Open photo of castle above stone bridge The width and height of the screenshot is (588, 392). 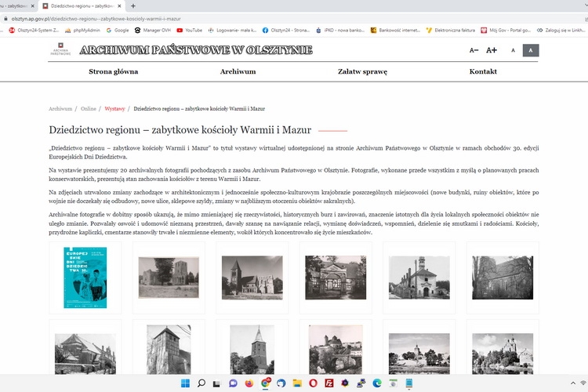(x=336, y=350)
